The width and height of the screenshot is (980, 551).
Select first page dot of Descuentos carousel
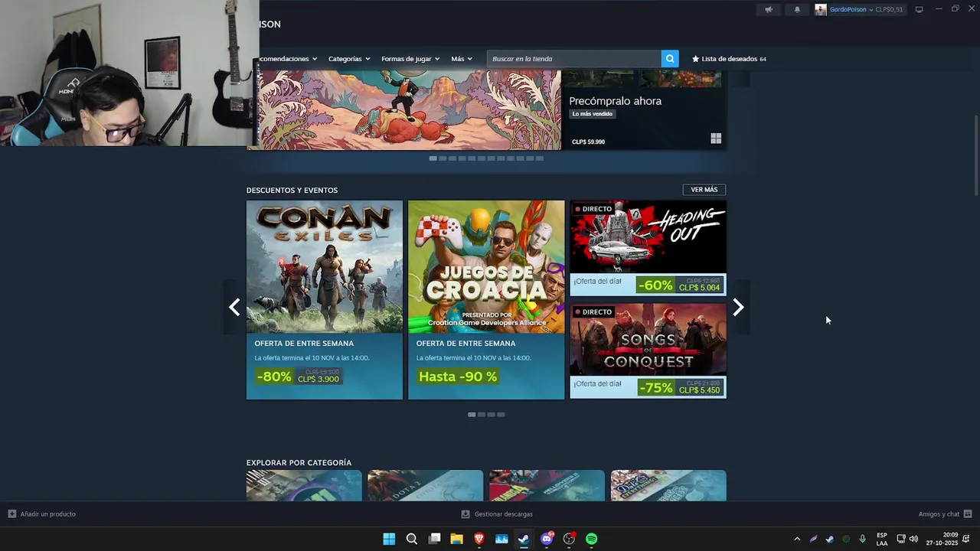click(x=472, y=415)
